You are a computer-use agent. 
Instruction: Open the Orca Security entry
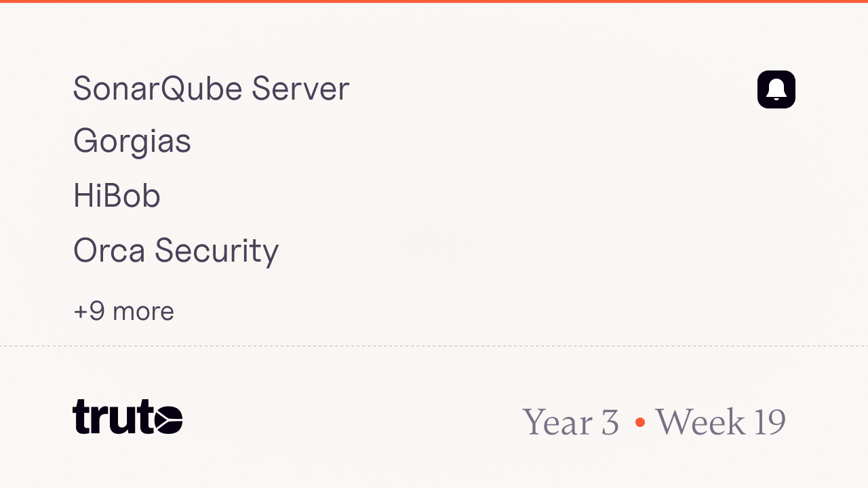pyautogui.click(x=176, y=251)
